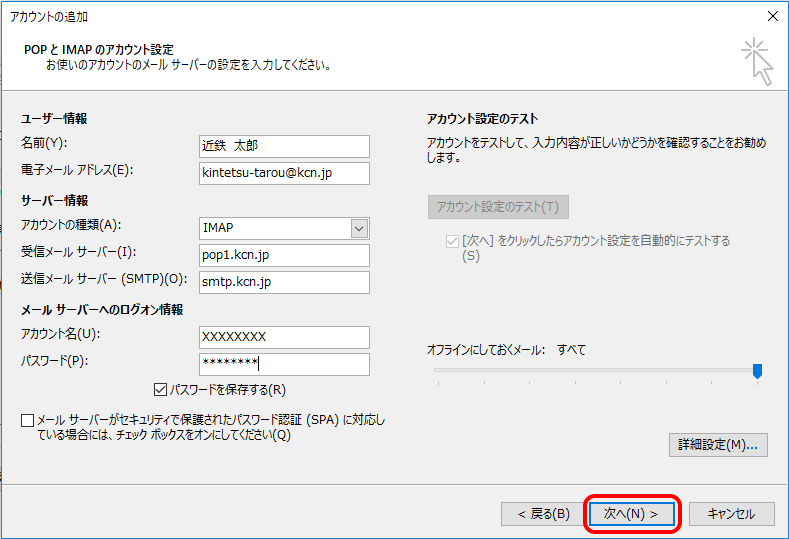Open 詳細設定(M)... settings
Image resolution: width=789 pixels, height=539 pixels.
coord(718,445)
